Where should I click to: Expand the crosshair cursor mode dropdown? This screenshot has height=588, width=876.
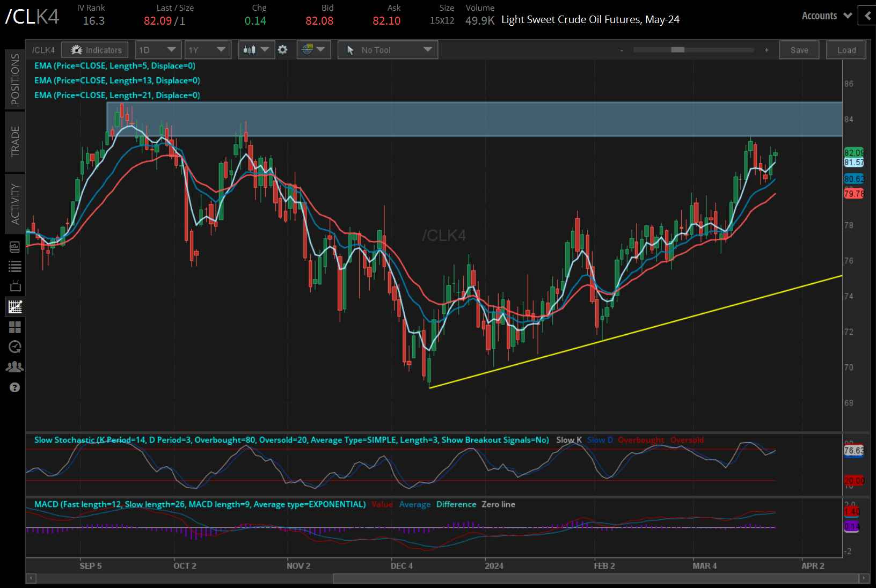(x=313, y=50)
